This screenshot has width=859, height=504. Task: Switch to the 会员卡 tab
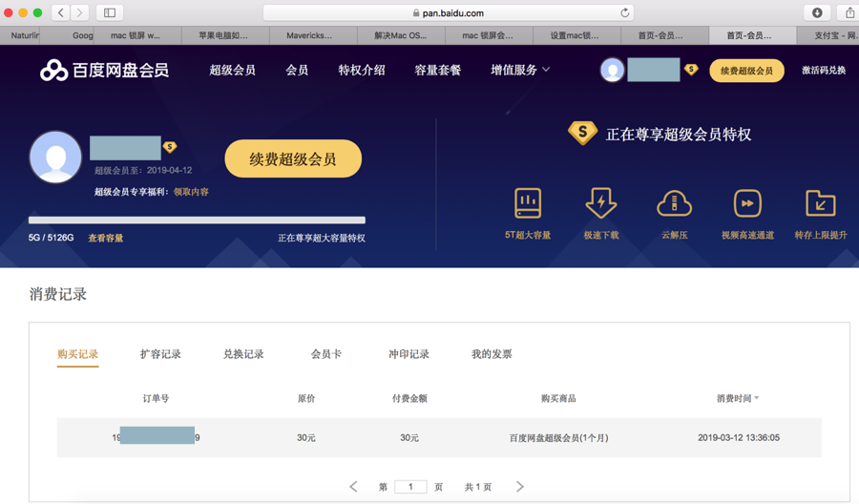pyautogui.click(x=326, y=354)
